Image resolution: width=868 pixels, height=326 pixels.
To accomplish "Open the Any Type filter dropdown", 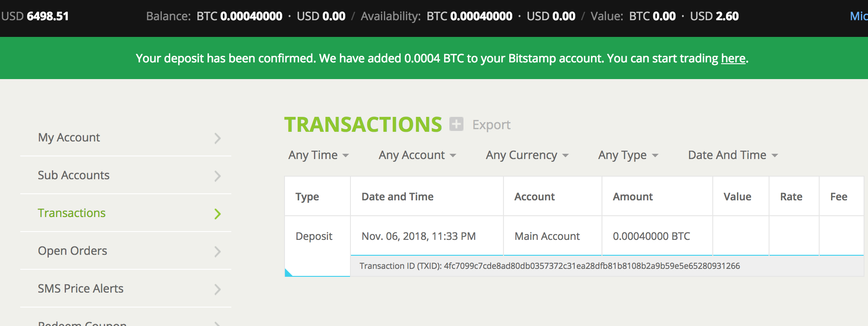I will [628, 155].
